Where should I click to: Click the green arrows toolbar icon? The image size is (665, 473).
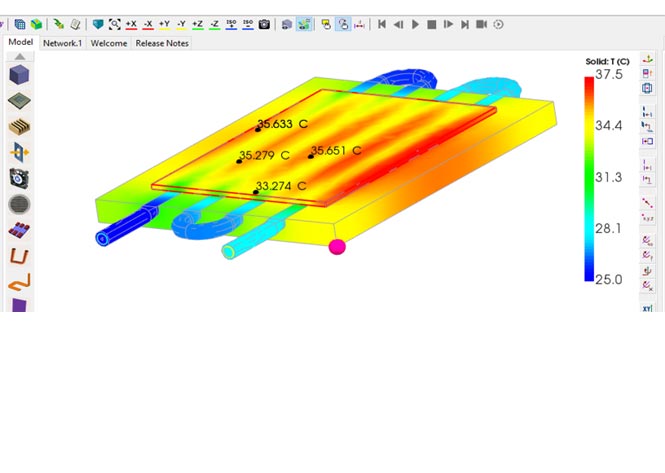click(59, 24)
